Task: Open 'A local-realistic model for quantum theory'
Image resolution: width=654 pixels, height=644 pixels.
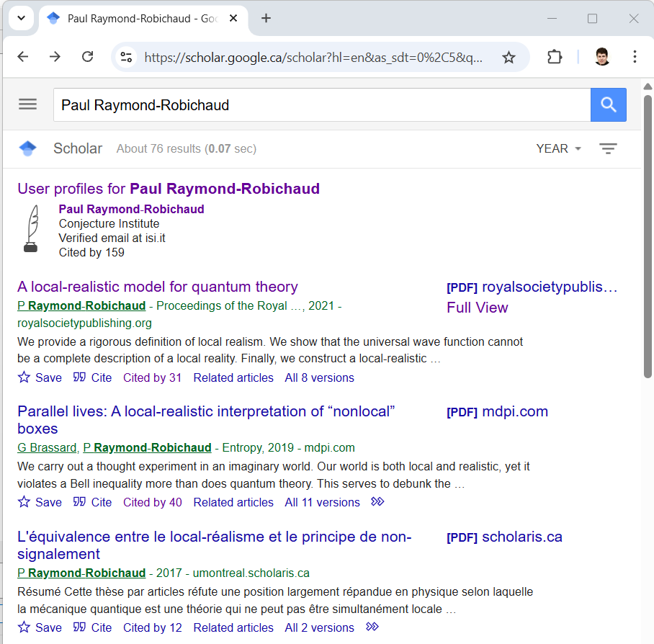Action: 158,287
